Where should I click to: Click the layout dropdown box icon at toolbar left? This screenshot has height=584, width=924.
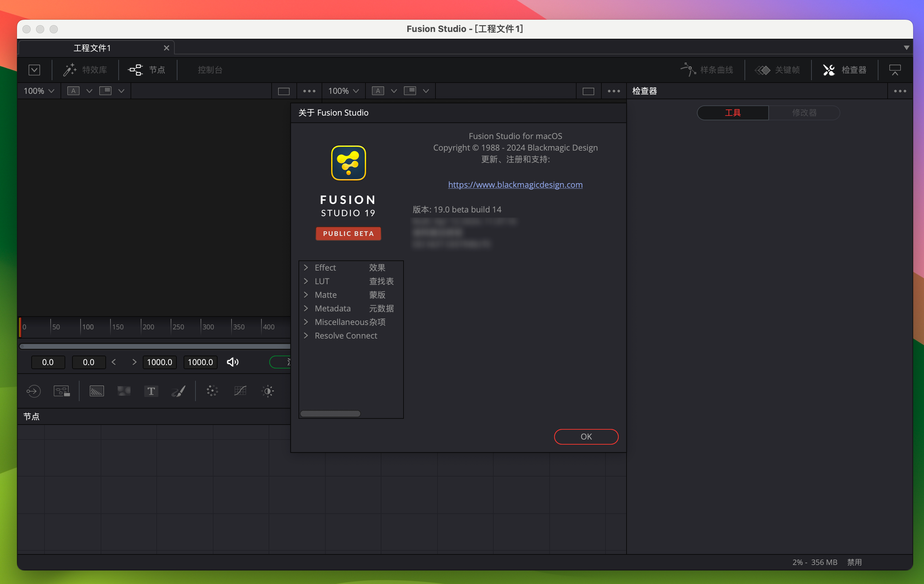click(x=34, y=70)
